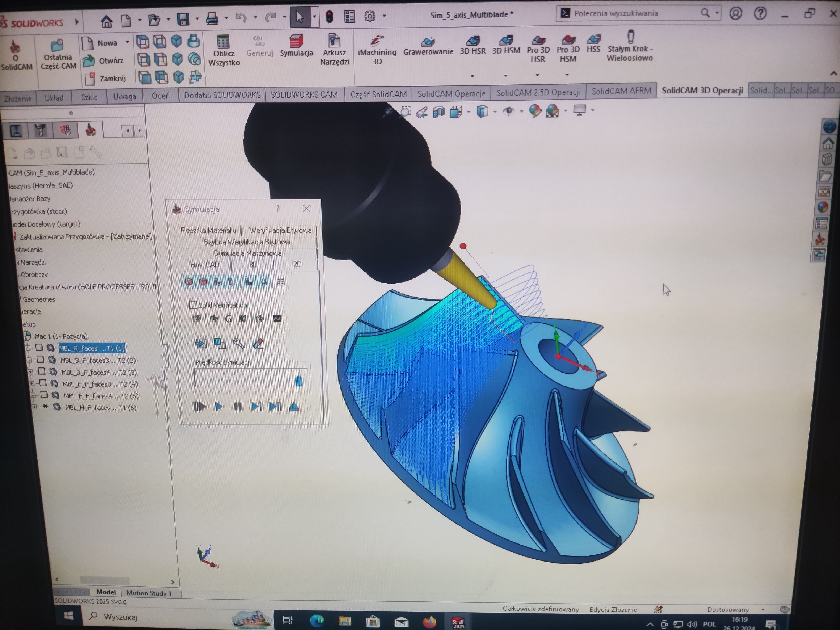Expand the MBL_R_faces T1 (1) tree node
The height and width of the screenshot is (630, 840).
(x=28, y=348)
